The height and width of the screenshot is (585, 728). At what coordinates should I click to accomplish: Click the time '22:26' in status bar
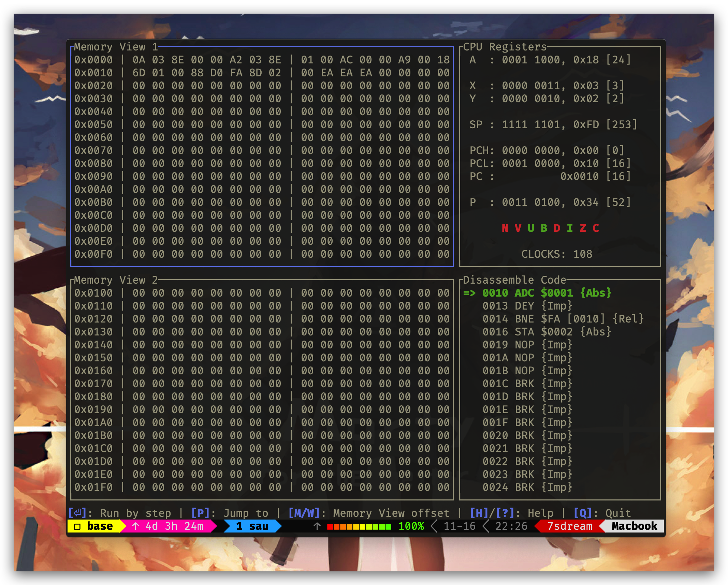click(x=511, y=526)
